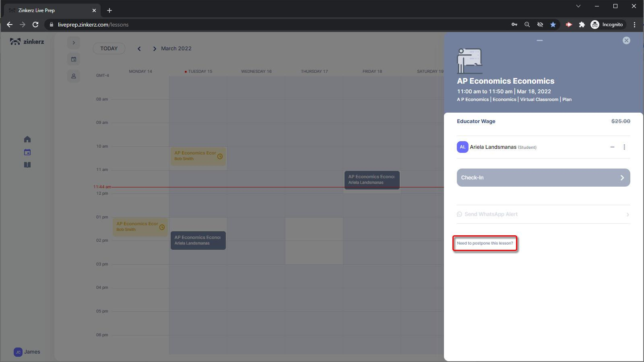Send WhatsApp Alert
Image resolution: width=644 pixels, height=362 pixels.
pos(543,214)
